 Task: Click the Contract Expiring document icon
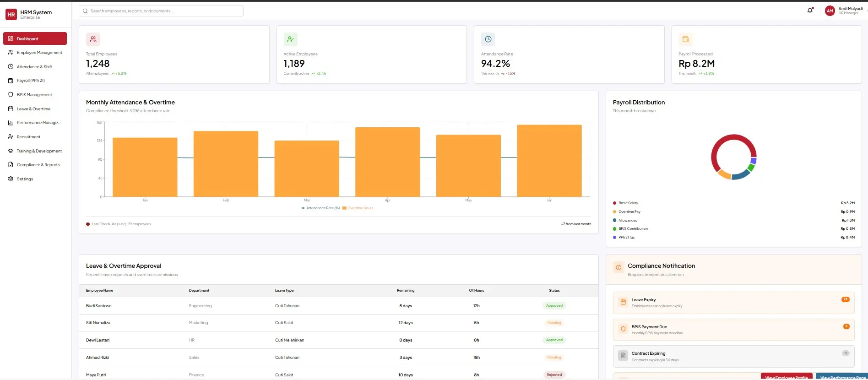[623, 356]
